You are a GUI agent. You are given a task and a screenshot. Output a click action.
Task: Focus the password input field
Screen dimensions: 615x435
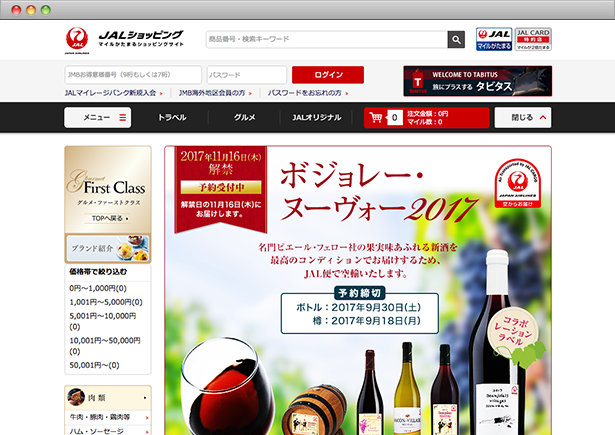click(x=247, y=75)
